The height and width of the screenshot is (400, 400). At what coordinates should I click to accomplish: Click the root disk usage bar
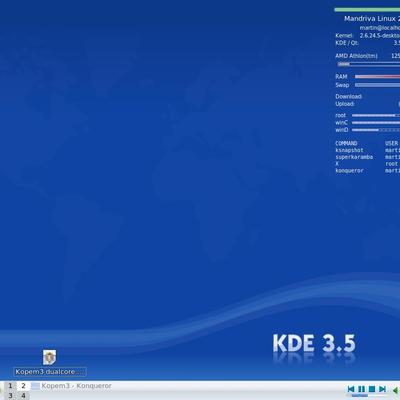[x=376, y=115]
